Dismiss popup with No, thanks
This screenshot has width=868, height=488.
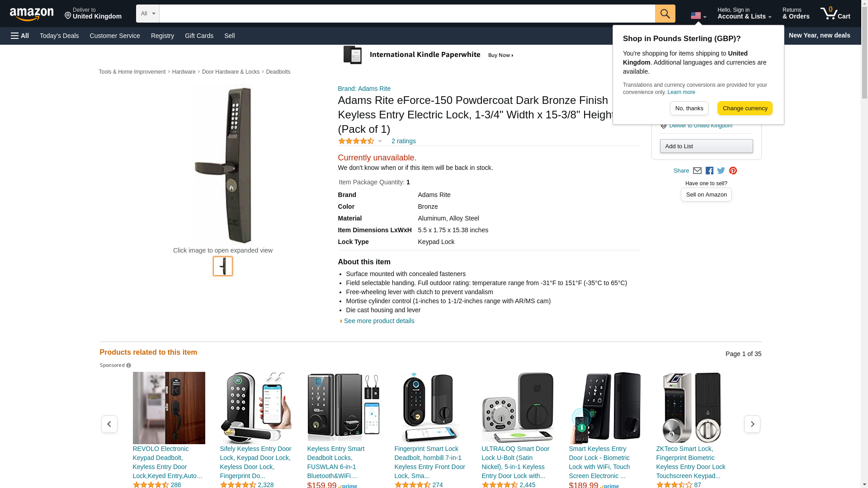689,108
